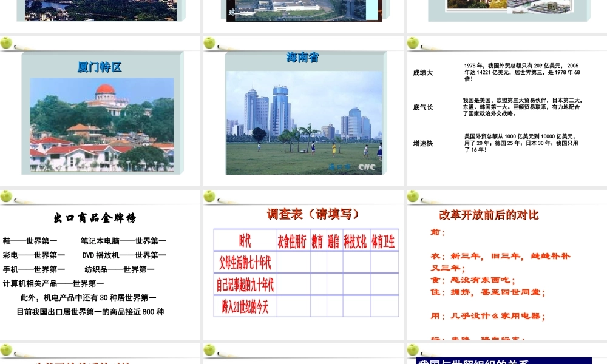Click the 教育 table header cell

319,240
